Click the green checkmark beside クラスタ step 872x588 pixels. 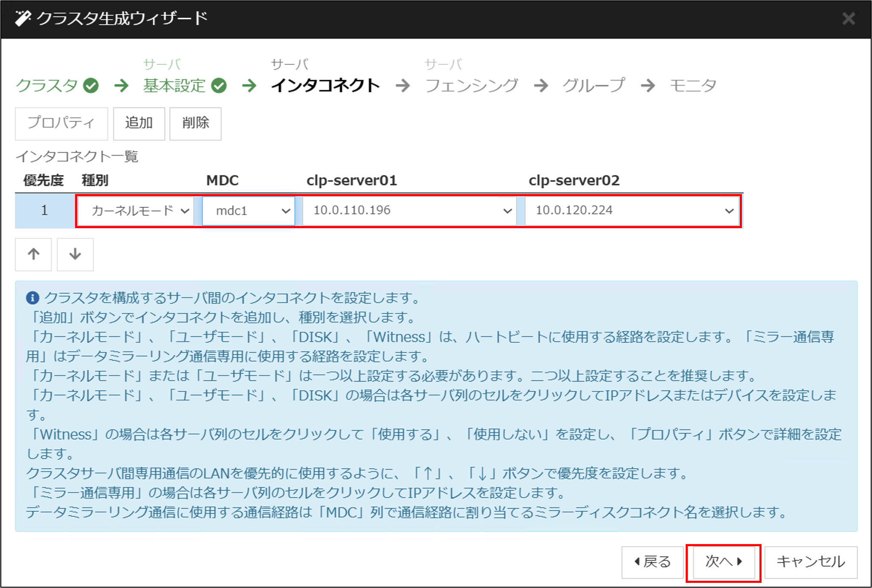[91, 86]
